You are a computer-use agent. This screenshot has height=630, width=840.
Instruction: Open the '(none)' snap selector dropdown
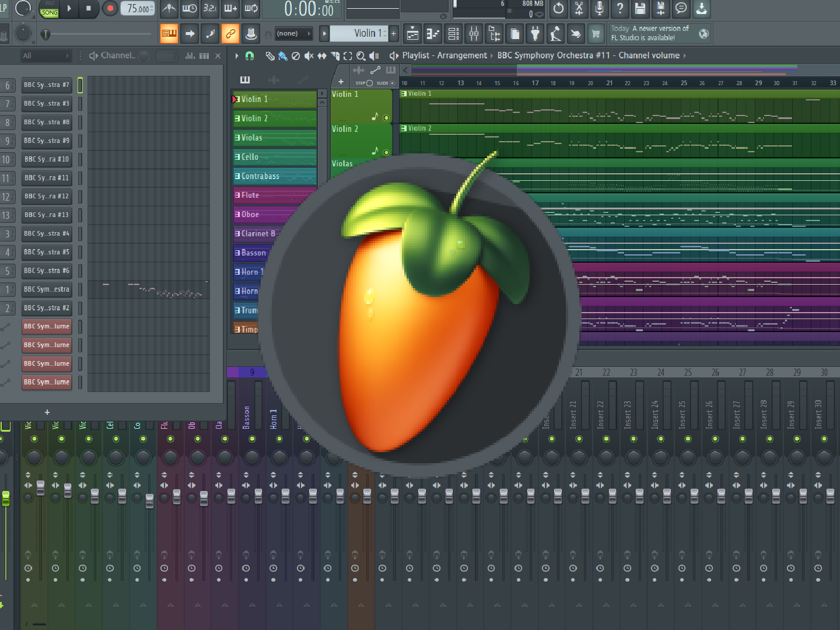tap(293, 34)
